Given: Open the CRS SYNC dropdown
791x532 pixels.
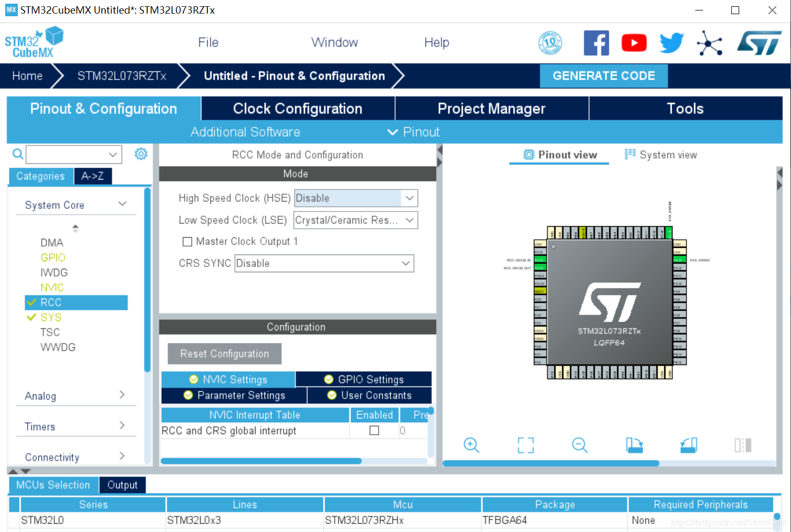Looking at the screenshot, I should tap(405, 263).
